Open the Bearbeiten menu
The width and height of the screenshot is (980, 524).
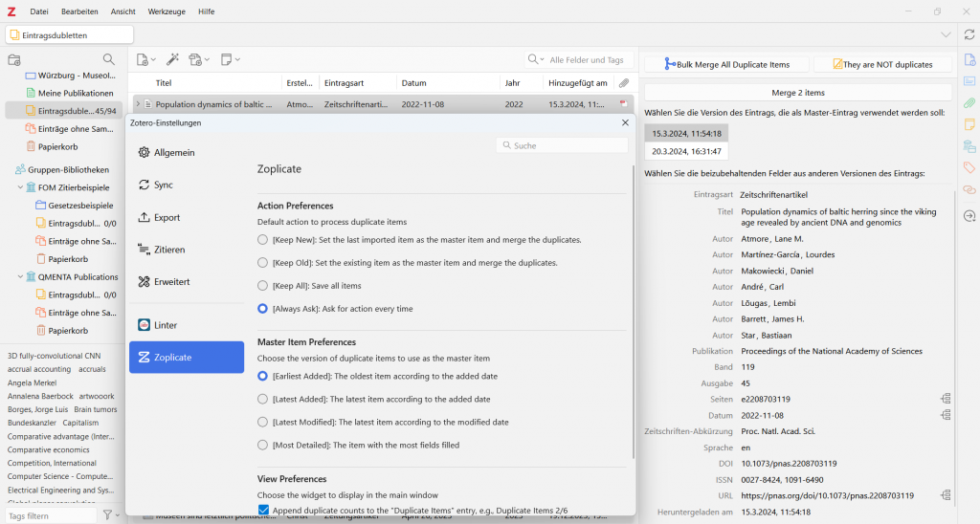[x=79, y=11]
